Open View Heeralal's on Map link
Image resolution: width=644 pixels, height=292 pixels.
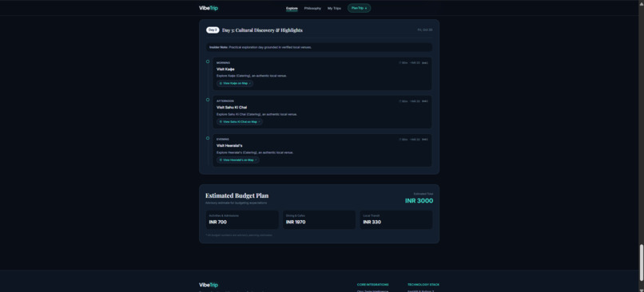(238, 160)
